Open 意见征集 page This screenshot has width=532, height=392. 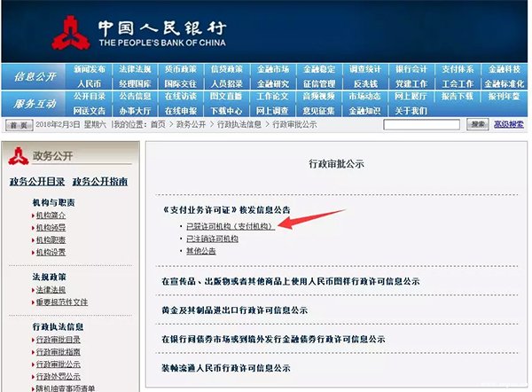click(x=319, y=111)
